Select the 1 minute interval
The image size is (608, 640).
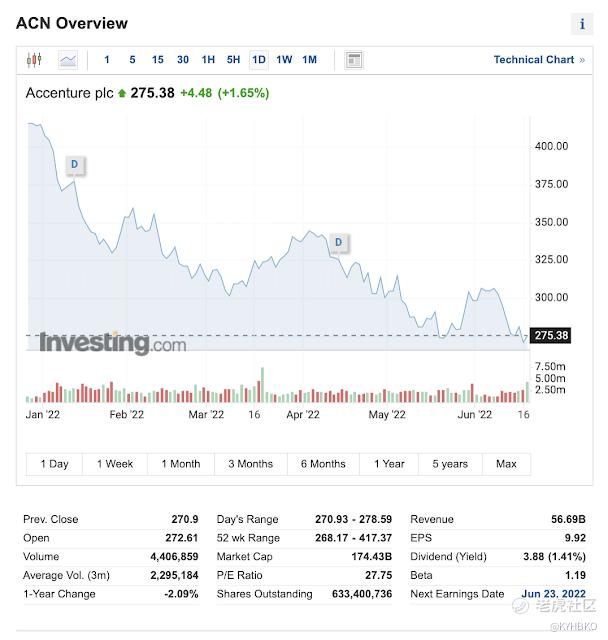pyautogui.click(x=107, y=60)
